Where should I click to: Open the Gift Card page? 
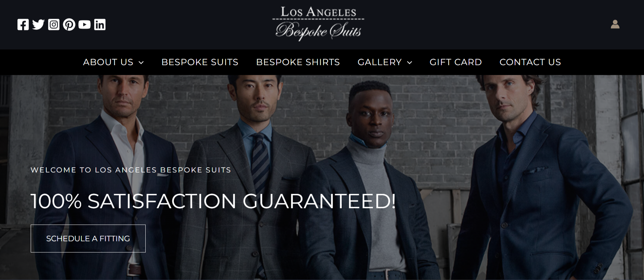(456, 62)
